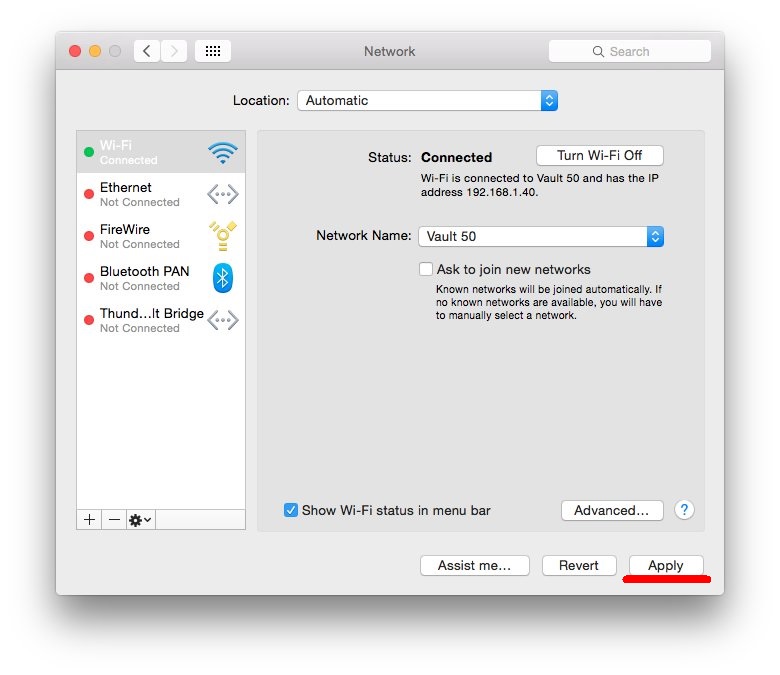Select FireWire in the services list
Image resolution: width=780 pixels, height=675 pixels.
click(161, 236)
